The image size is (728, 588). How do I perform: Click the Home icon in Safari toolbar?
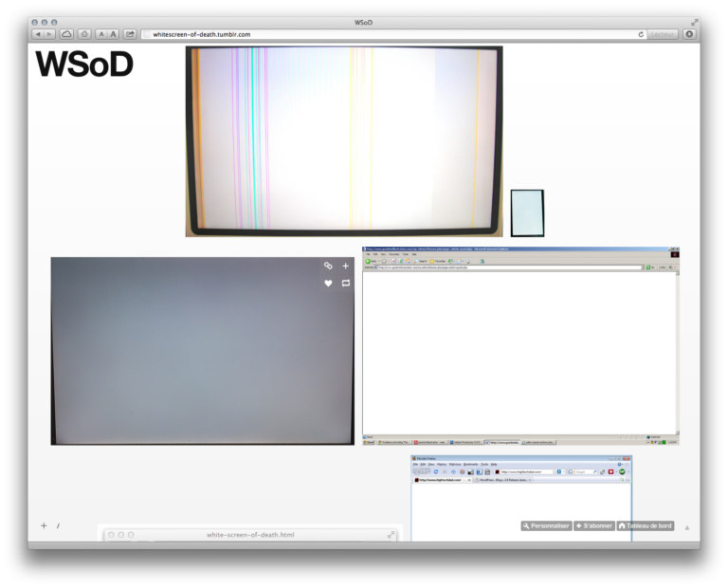tap(84, 34)
